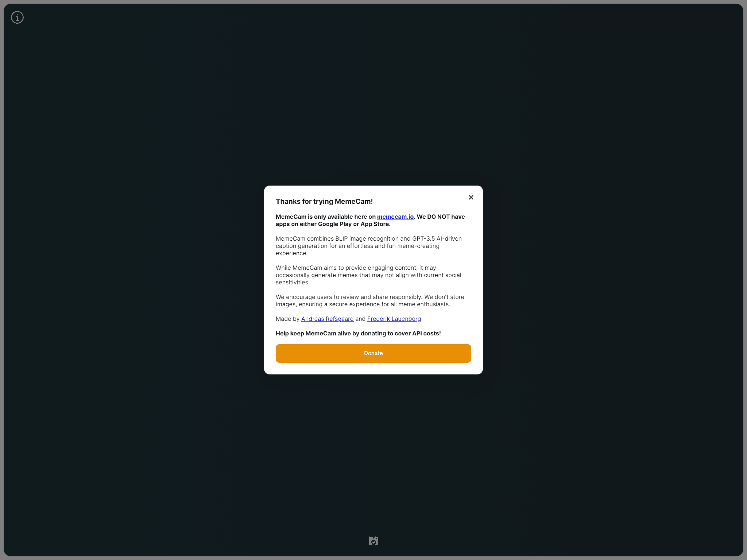Image resolution: width=747 pixels, height=560 pixels.
Task: Click the MemeCam camera logo at bottom
Action: click(373, 541)
